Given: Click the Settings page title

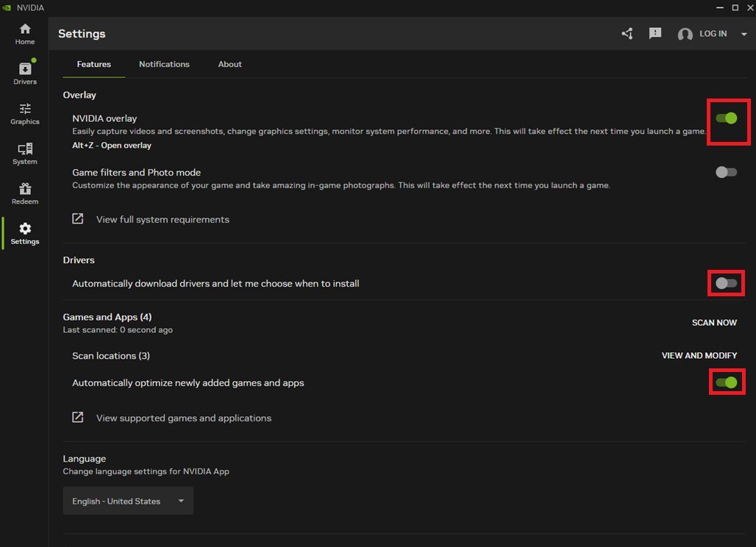Looking at the screenshot, I should click(x=82, y=34).
